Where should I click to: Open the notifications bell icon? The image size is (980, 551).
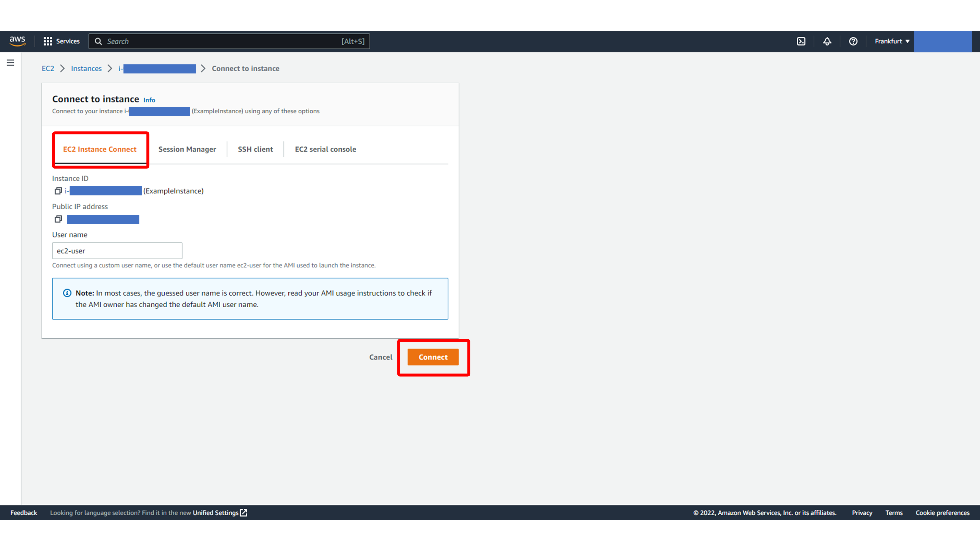click(827, 41)
